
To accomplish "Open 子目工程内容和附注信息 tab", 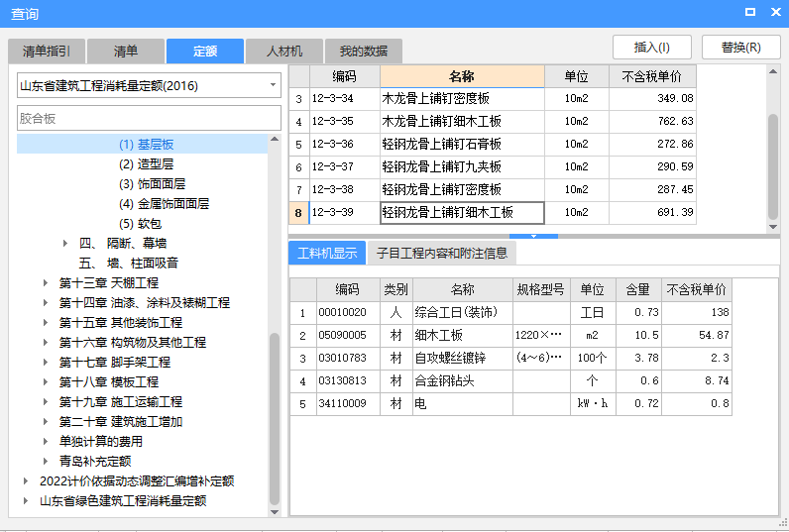I will pyautogui.click(x=442, y=253).
